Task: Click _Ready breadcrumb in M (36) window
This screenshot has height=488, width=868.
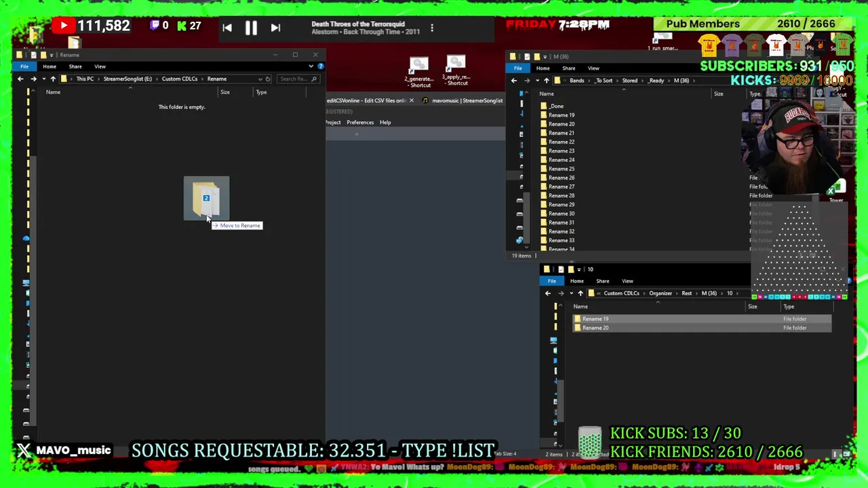Action: (x=656, y=81)
